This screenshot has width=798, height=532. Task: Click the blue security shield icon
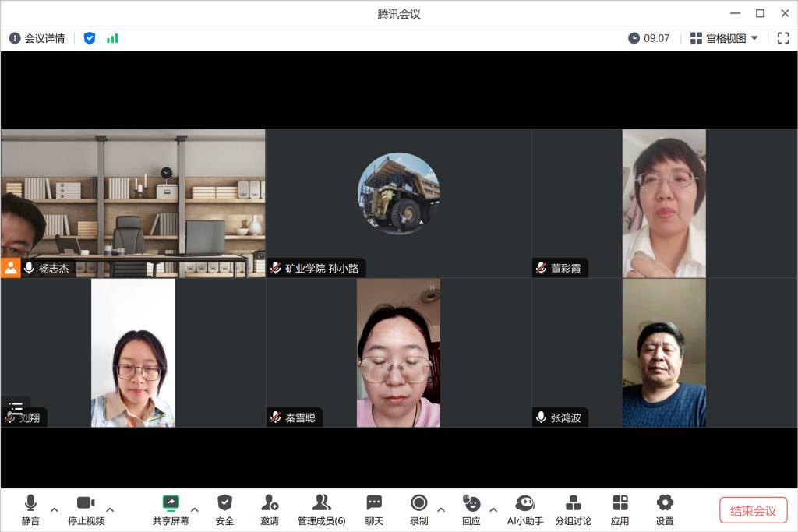pos(90,38)
